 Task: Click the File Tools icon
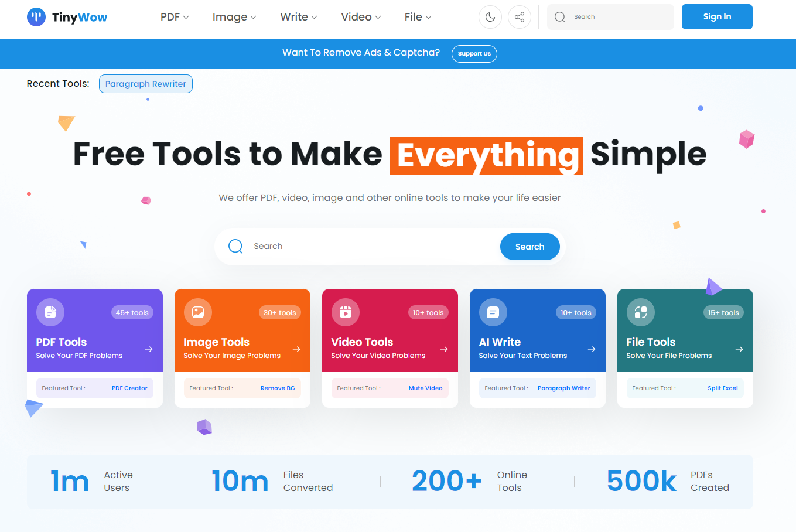pos(641,312)
